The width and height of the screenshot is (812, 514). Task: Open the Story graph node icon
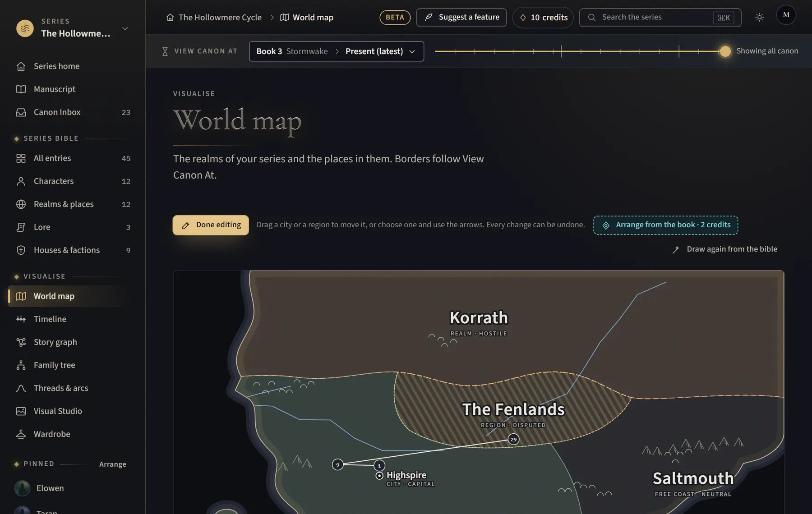(x=21, y=342)
